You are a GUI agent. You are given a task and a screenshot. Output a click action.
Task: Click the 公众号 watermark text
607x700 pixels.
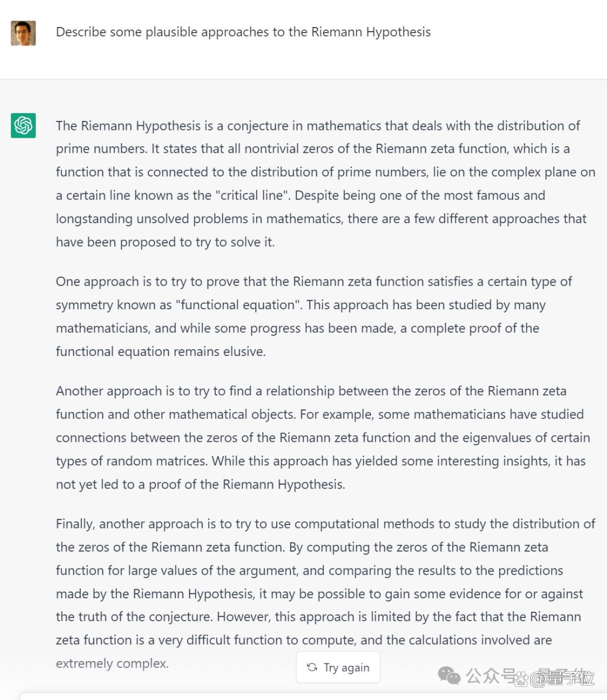click(x=490, y=675)
